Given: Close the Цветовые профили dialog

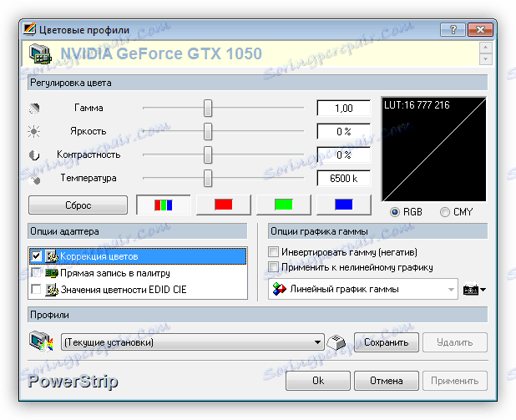Looking at the screenshot, I should (x=480, y=29).
